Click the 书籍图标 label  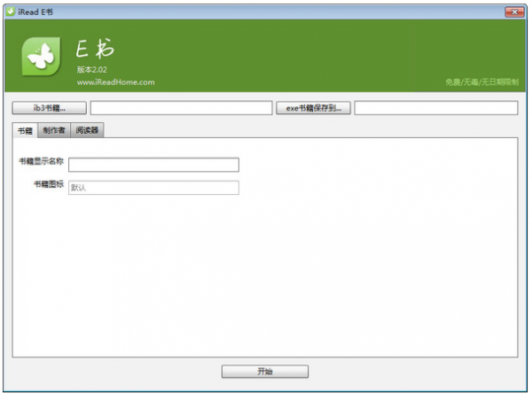49,184
